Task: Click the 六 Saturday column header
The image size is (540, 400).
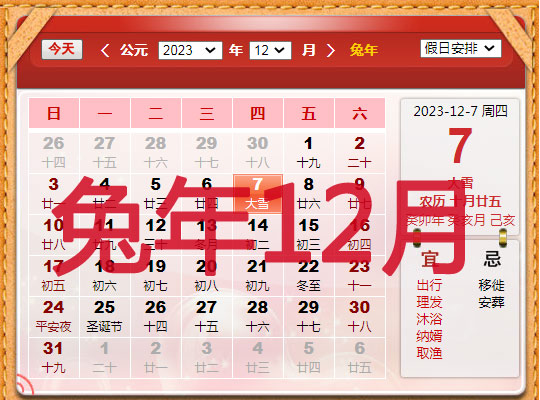Action: 360,113
